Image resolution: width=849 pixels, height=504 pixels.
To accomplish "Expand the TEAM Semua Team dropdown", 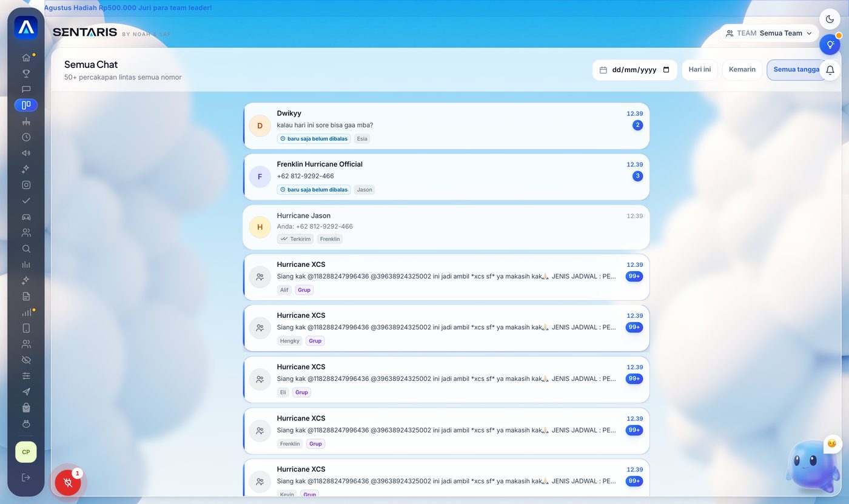I will (x=769, y=33).
